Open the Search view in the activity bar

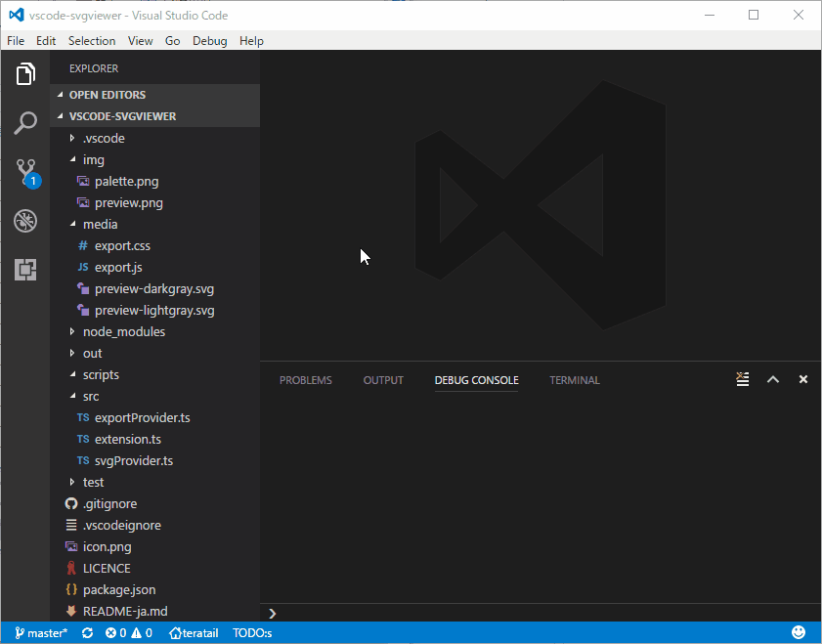pos(25,122)
